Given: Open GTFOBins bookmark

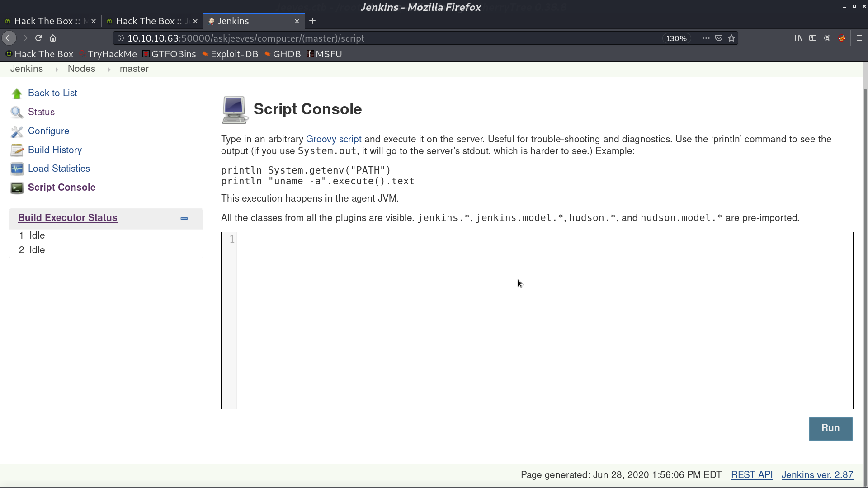Looking at the screenshot, I should [x=169, y=54].
